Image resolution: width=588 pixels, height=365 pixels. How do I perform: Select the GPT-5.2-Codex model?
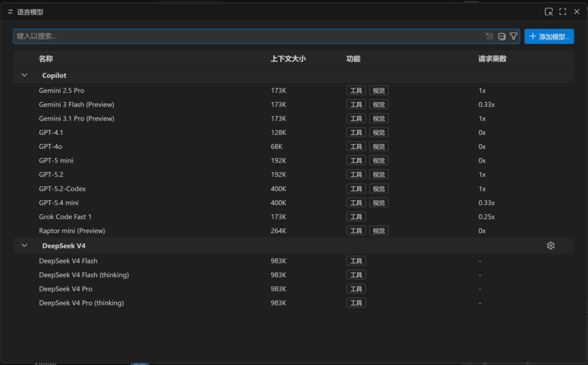pos(62,188)
